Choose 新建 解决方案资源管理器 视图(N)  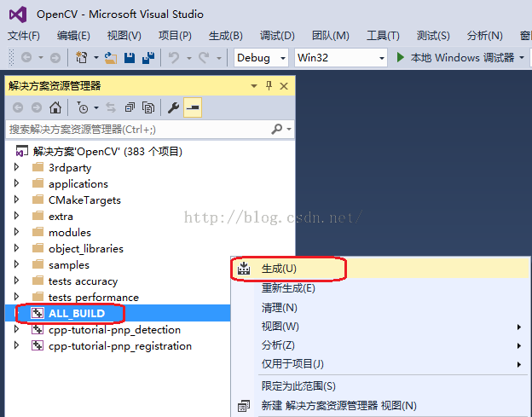(x=380, y=405)
